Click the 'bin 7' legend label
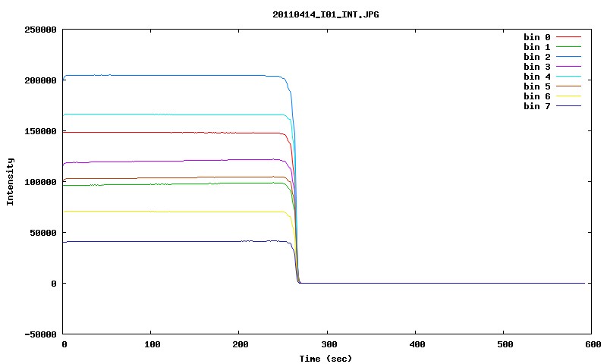The height and width of the screenshot is (364, 607). click(537, 106)
